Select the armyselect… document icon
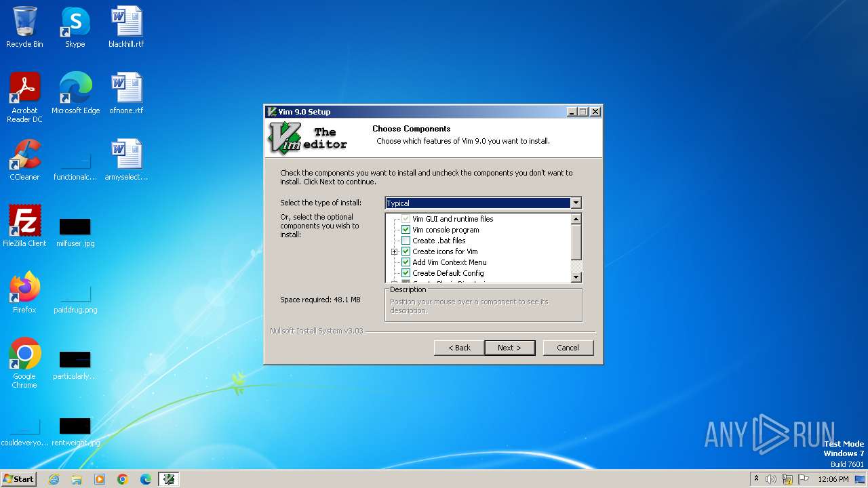Image resolution: width=868 pixels, height=488 pixels. 126,160
